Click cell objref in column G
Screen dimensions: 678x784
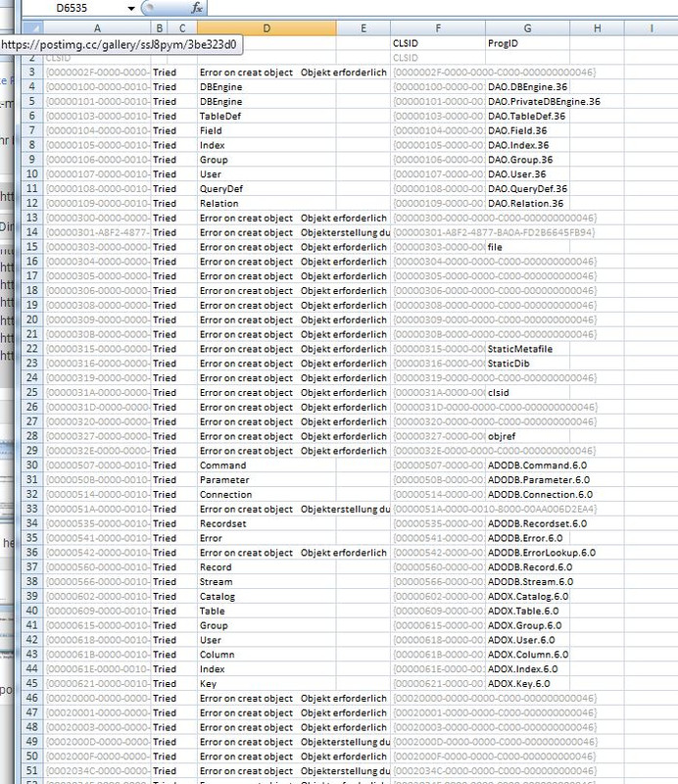(527, 436)
